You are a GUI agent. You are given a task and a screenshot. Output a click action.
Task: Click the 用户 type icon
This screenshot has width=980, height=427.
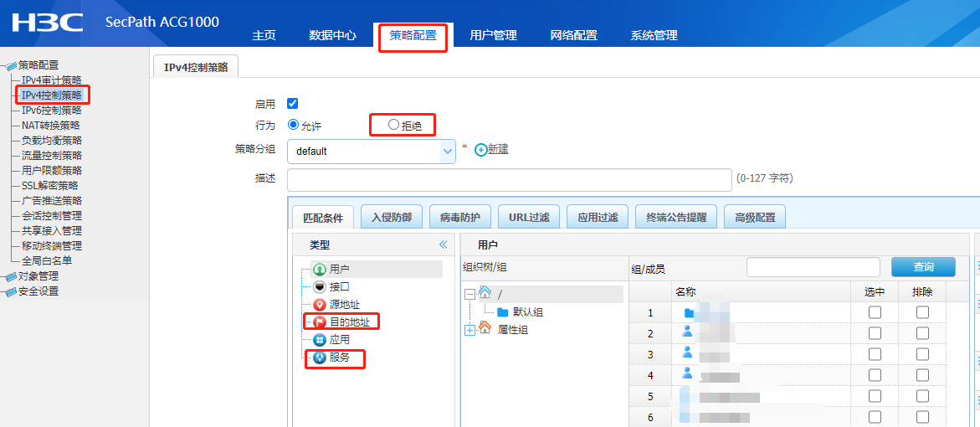(x=320, y=270)
